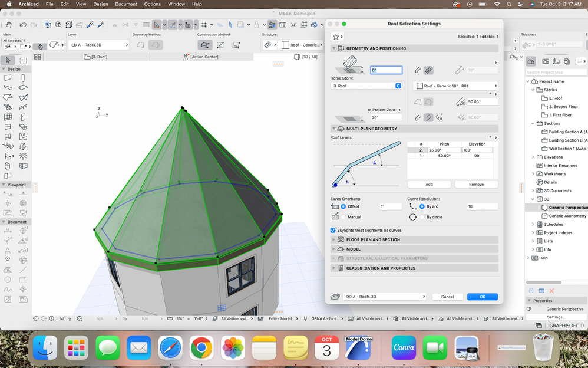Select the Arrow selection tool

(8, 60)
